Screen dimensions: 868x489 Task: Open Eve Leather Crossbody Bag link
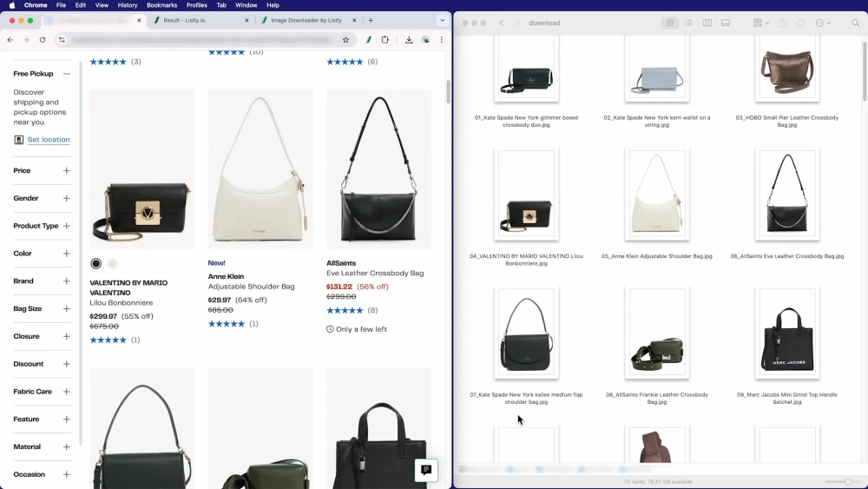click(x=375, y=273)
